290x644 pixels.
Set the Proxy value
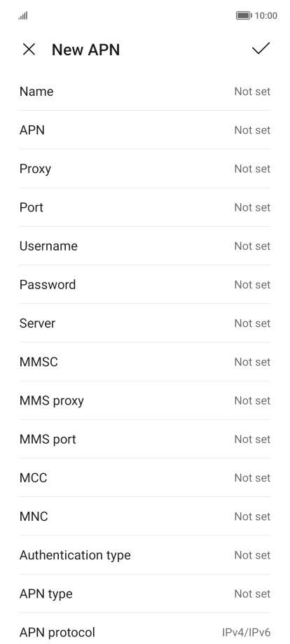pos(145,169)
